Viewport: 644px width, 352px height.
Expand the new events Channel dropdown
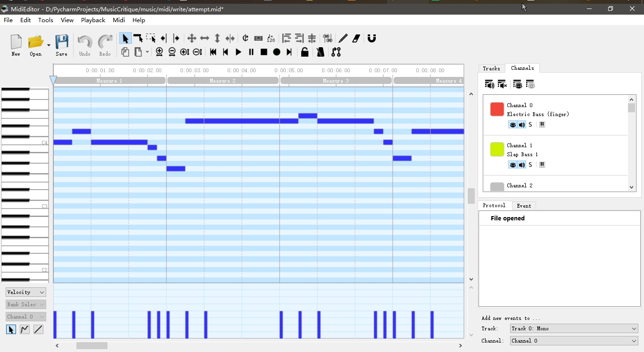point(574,341)
